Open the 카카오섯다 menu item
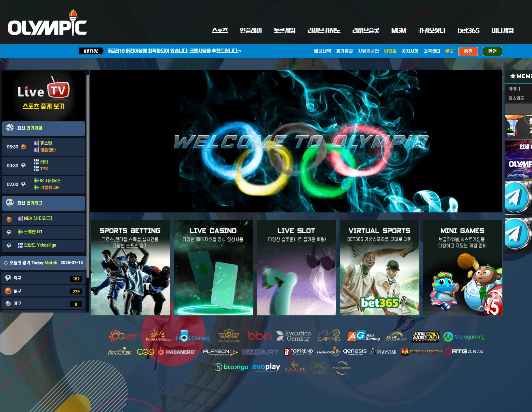 coord(432,30)
